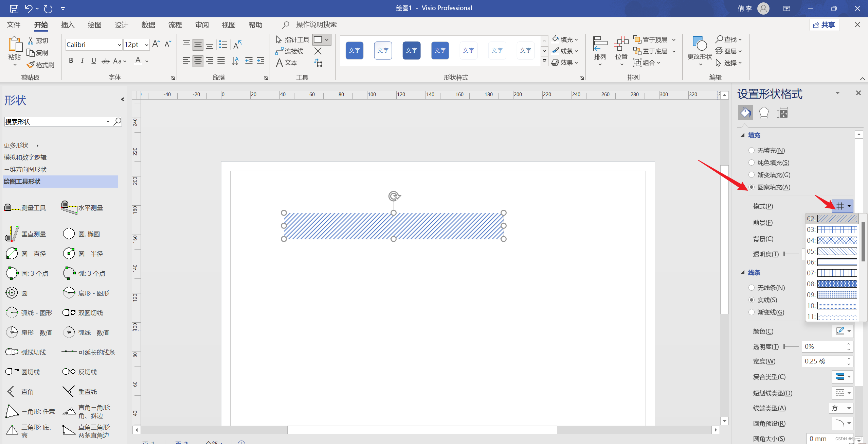
Task: Open the font name Calibri dropdown
Action: (x=119, y=45)
